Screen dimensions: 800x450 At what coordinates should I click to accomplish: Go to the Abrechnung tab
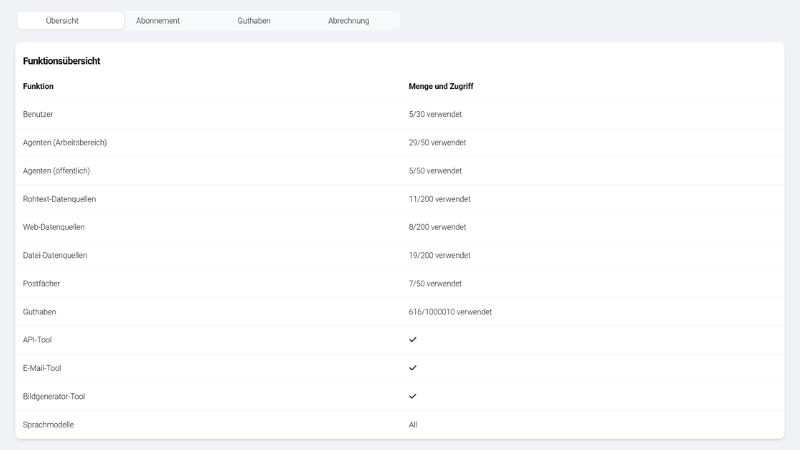348,21
